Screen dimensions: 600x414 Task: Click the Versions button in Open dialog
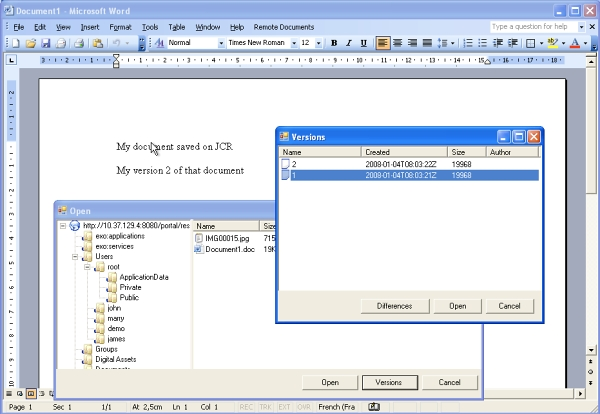point(390,382)
